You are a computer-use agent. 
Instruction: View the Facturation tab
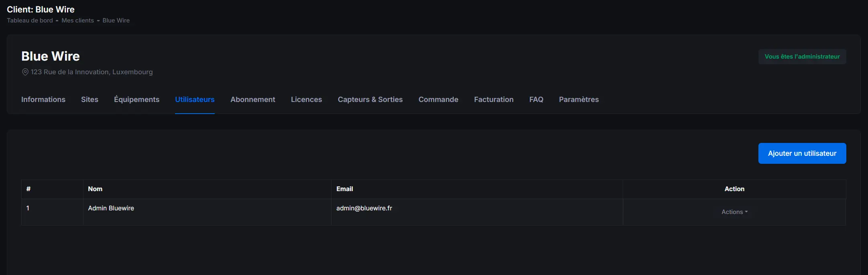tap(493, 100)
